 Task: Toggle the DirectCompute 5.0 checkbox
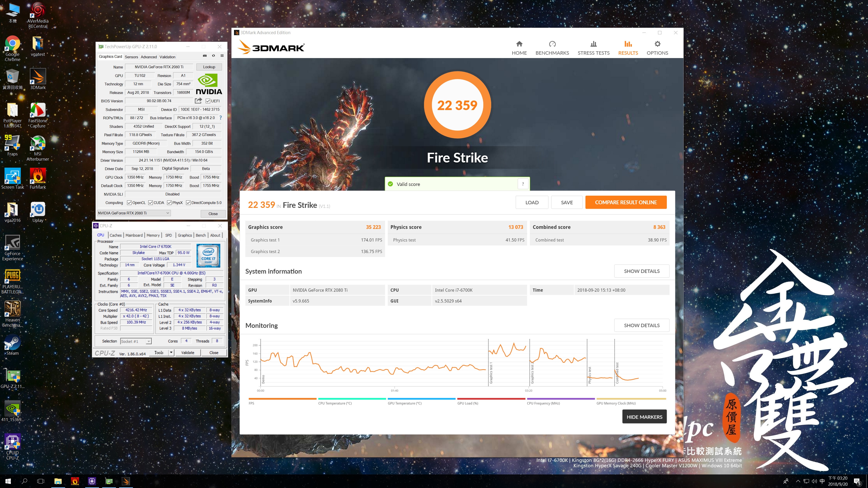point(188,203)
